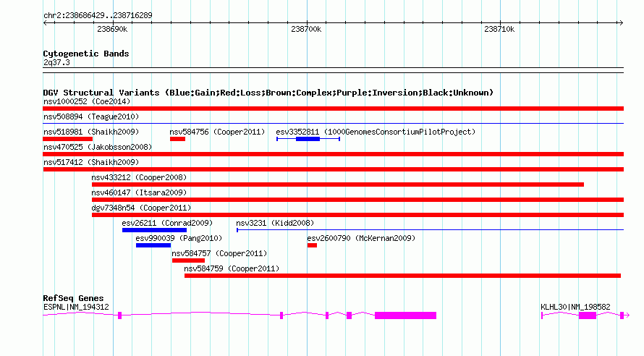
Task: Click the thin blue line below nsv508894
Action: pos(333,123)
